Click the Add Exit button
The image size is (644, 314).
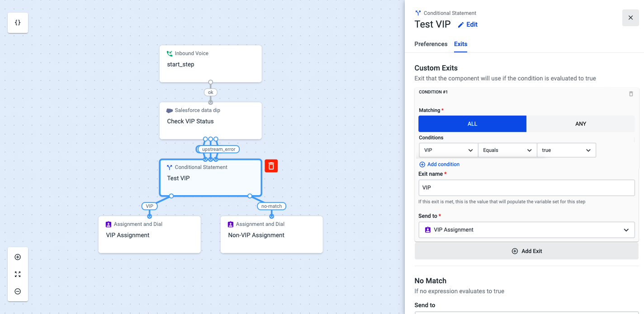click(527, 251)
